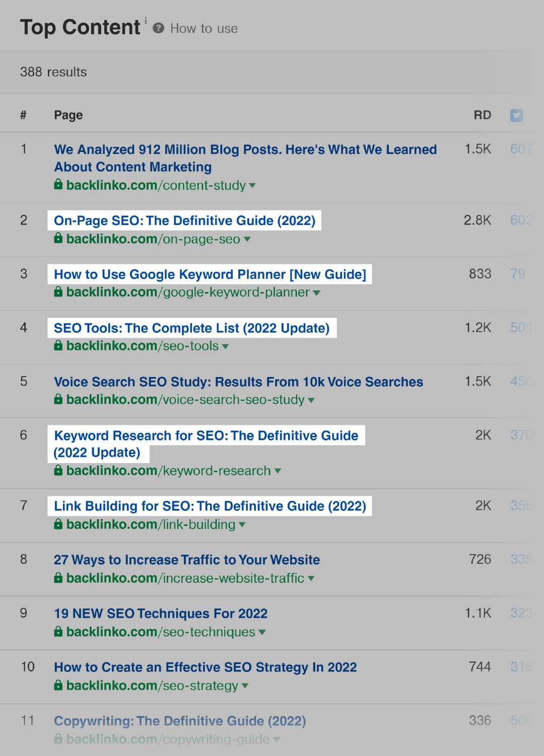Select RD value 726 in the increase-website-traffic row
This screenshot has width=544, height=756.
click(x=480, y=559)
